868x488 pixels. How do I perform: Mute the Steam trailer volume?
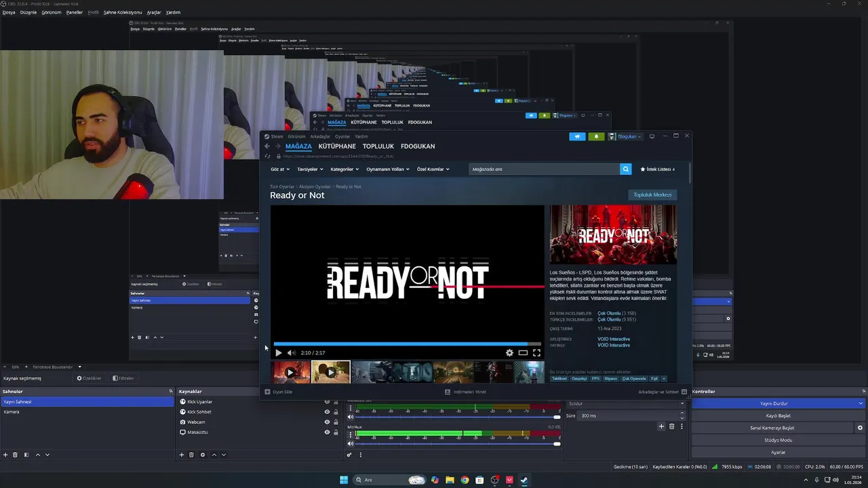tap(292, 352)
